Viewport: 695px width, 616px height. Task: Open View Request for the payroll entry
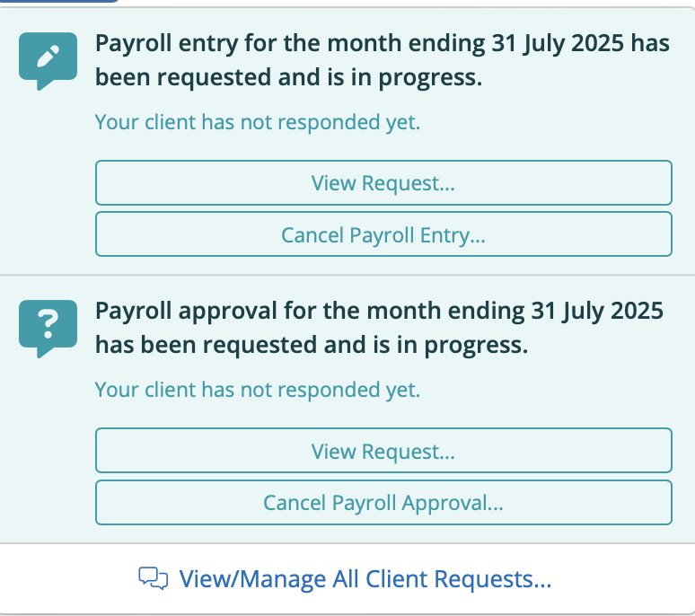click(x=383, y=182)
